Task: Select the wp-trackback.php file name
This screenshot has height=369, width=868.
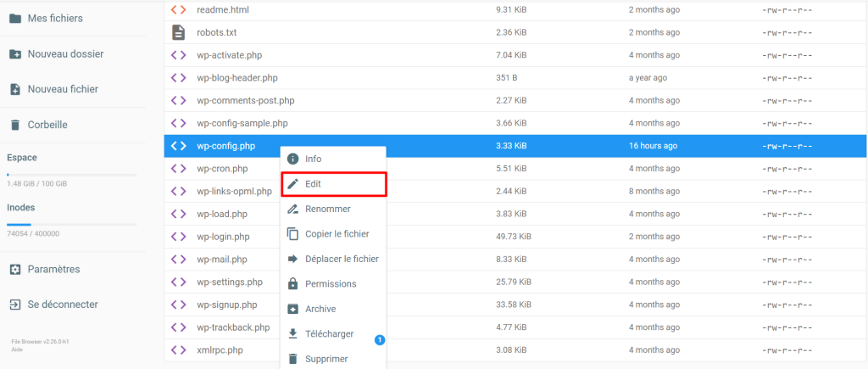Action: [233, 327]
